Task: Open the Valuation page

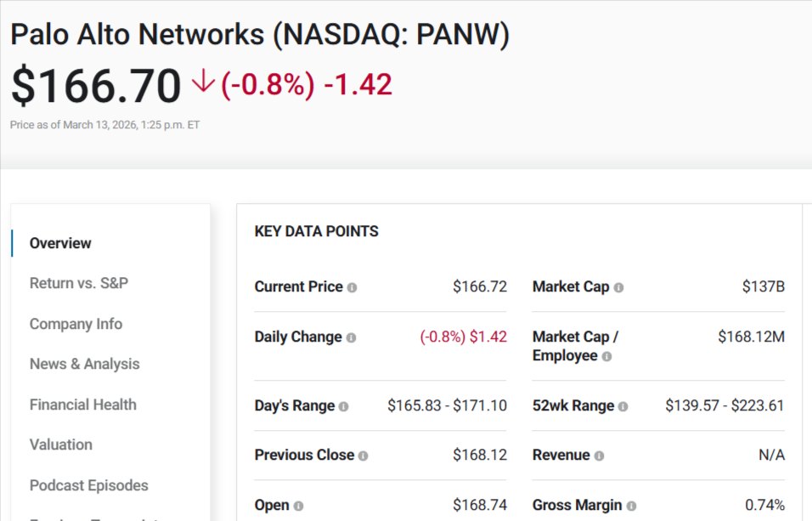Action: pos(60,445)
